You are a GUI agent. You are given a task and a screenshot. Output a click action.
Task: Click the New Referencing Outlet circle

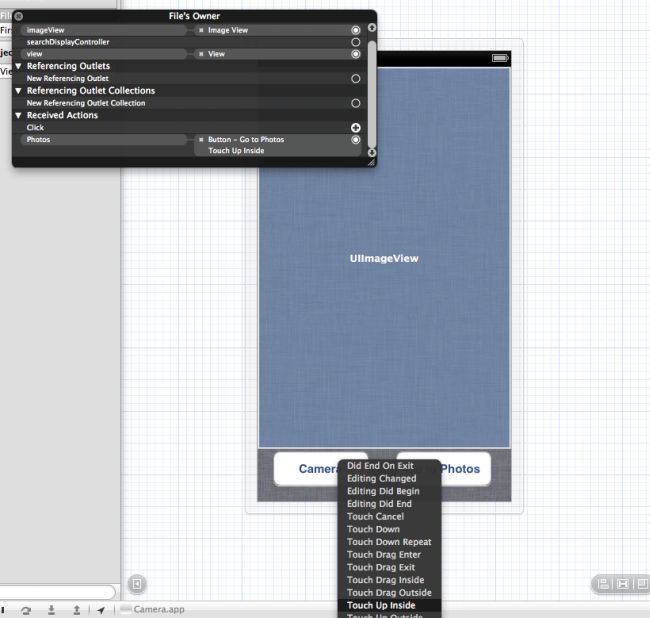[x=355, y=79]
